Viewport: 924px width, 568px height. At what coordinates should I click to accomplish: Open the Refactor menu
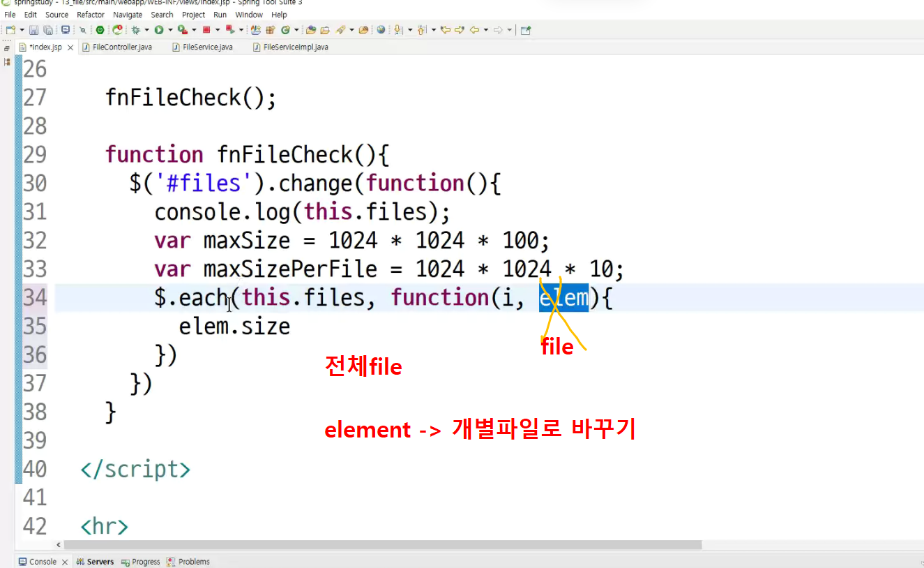pos(91,15)
